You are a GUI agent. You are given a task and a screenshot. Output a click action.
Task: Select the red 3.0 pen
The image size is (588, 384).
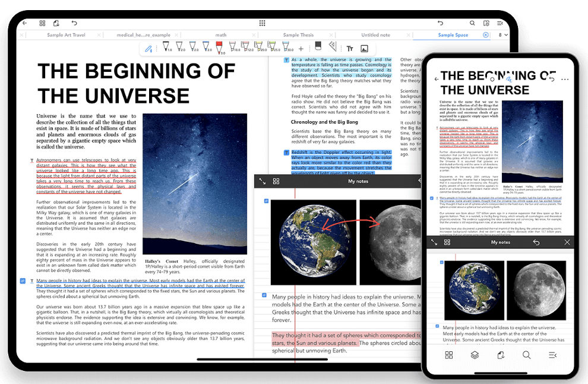[220, 48]
